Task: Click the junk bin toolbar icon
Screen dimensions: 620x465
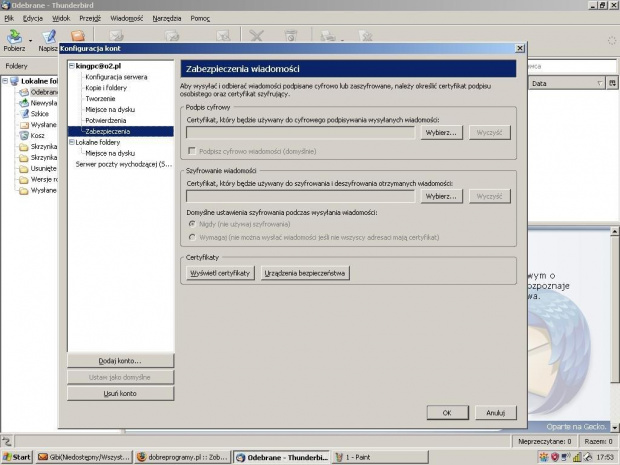Action: [x=291, y=36]
